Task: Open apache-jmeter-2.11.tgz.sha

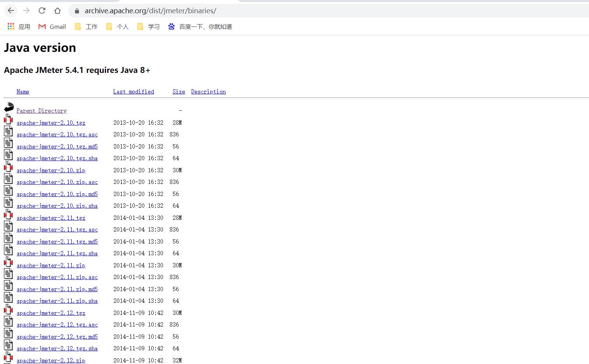Action: tap(57, 253)
